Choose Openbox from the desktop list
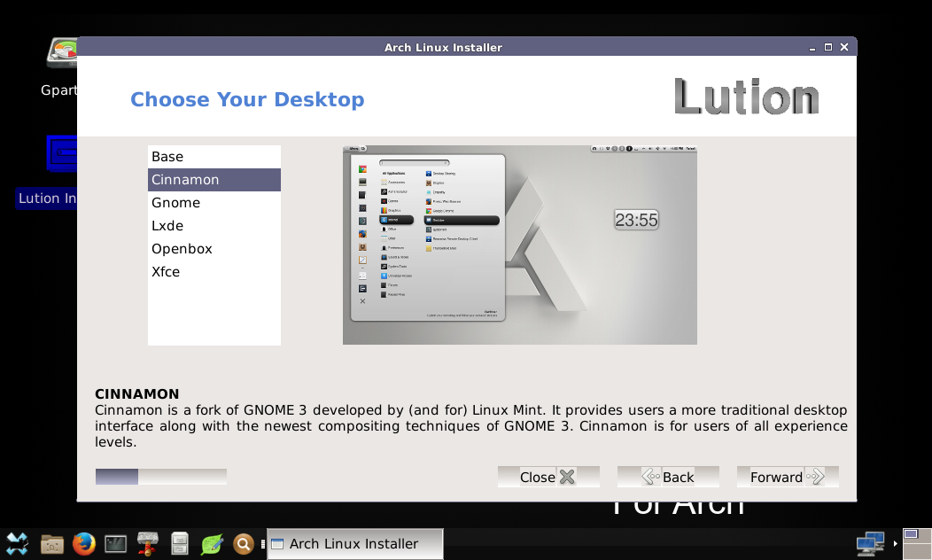 pyautogui.click(x=214, y=248)
